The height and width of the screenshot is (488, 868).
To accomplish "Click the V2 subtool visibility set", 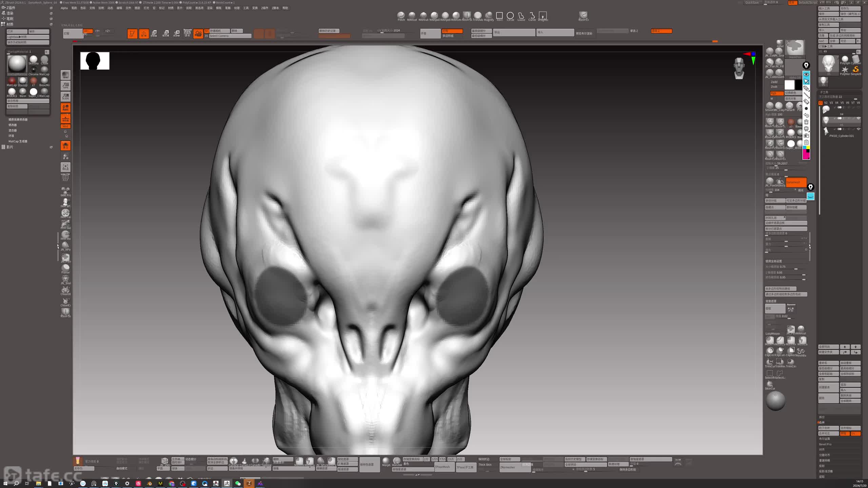I will point(826,103).
